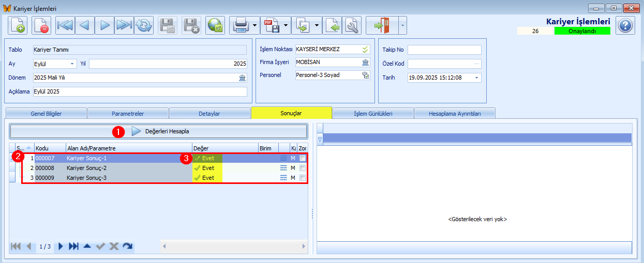This screenshot has height=263, width=644.
Task: Click the Birim column header
Action: click(268, 148)
